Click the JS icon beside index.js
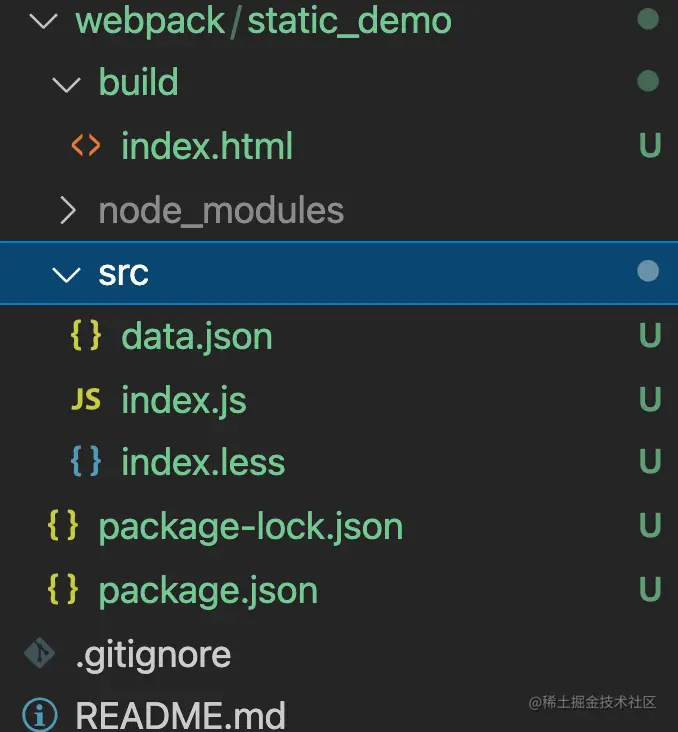 (x=86, y=400)
